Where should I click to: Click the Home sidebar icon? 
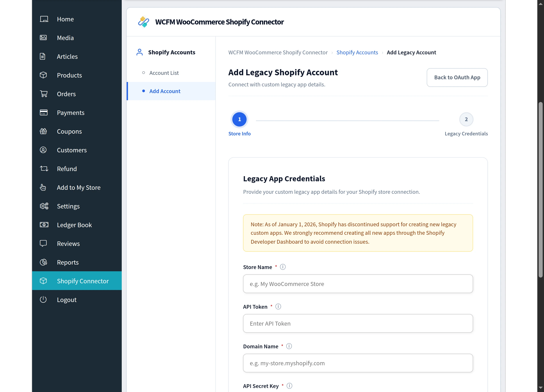coord(44,19)
